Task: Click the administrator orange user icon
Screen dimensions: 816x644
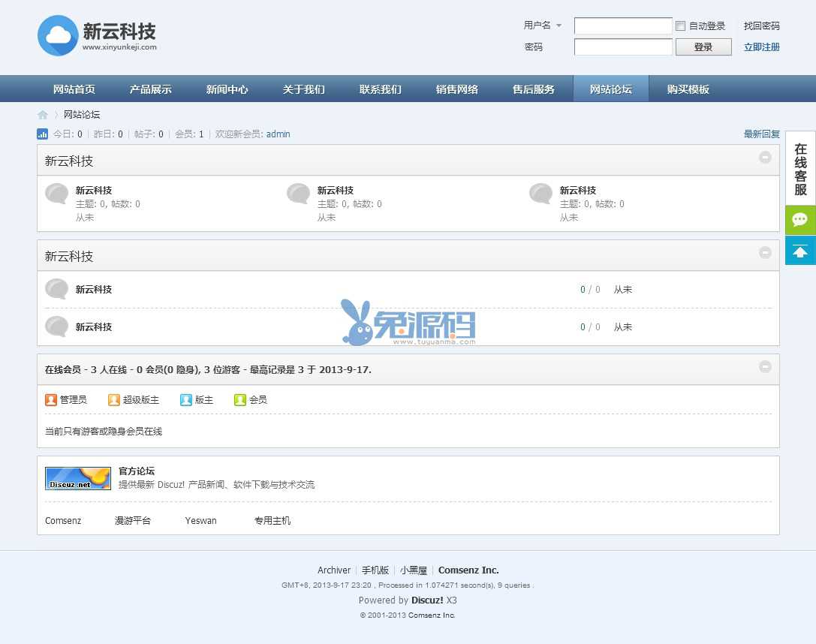Action: [51, 400]
